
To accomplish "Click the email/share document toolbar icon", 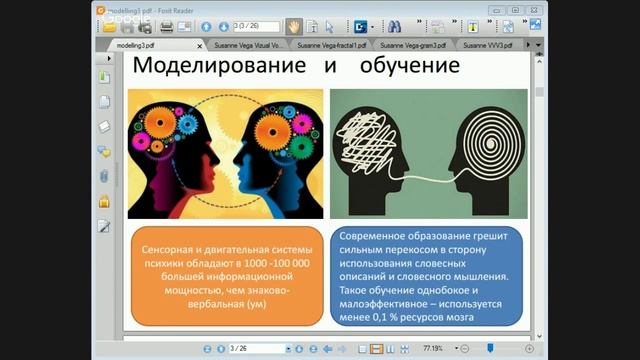I will pyautogui.click(x=184, y=27).
